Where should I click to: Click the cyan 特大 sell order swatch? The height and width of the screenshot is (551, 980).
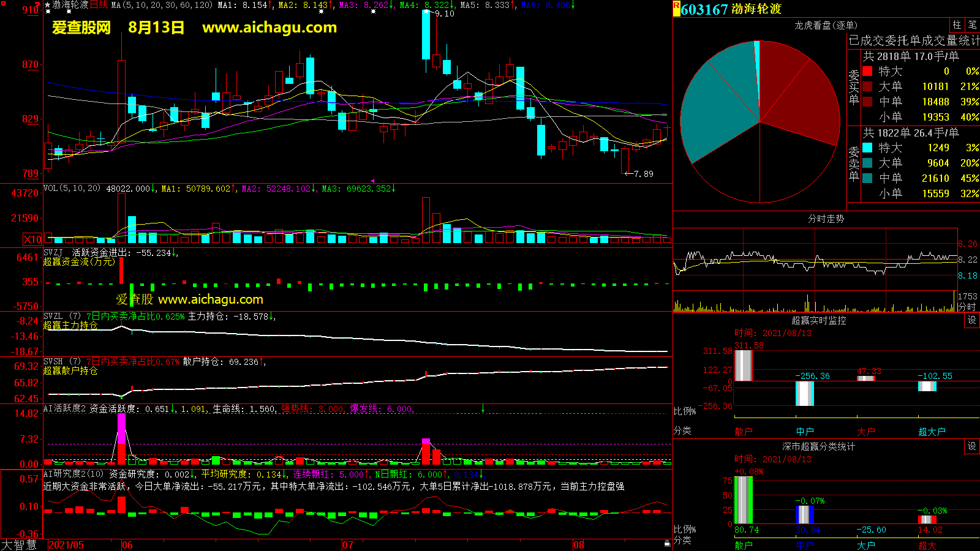(867, 148)
